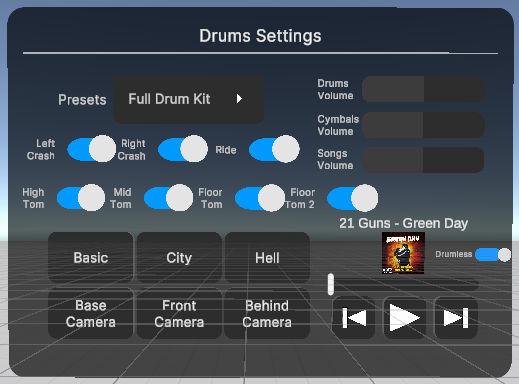Activate the Front Camera view
Screen dimensions: 519x384
[x=179, y=314]
